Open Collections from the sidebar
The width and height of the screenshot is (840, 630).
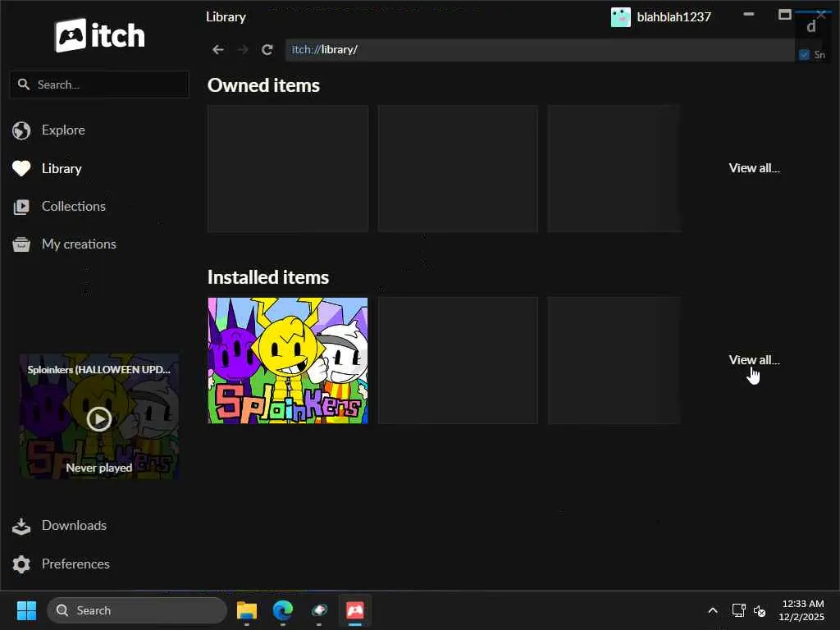point(73,206)
